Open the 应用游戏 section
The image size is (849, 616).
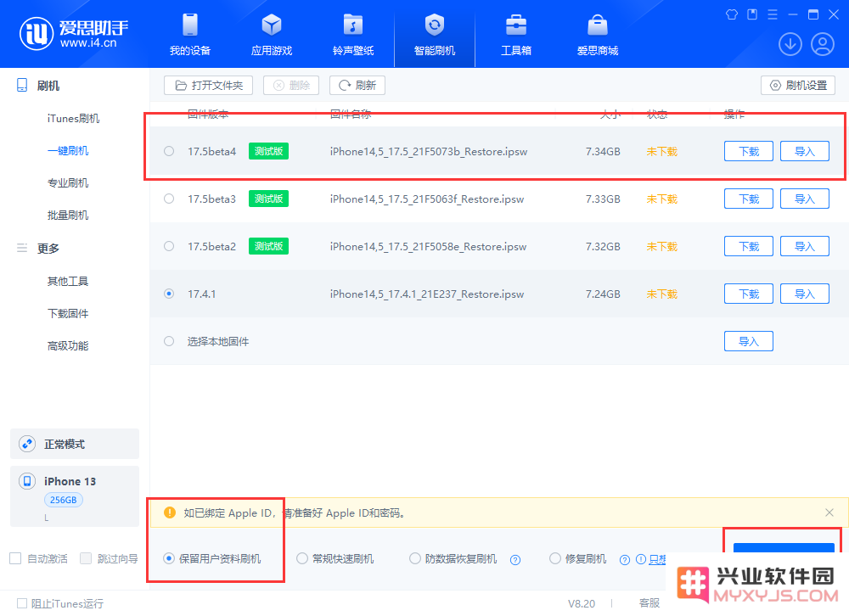(272, 35)
